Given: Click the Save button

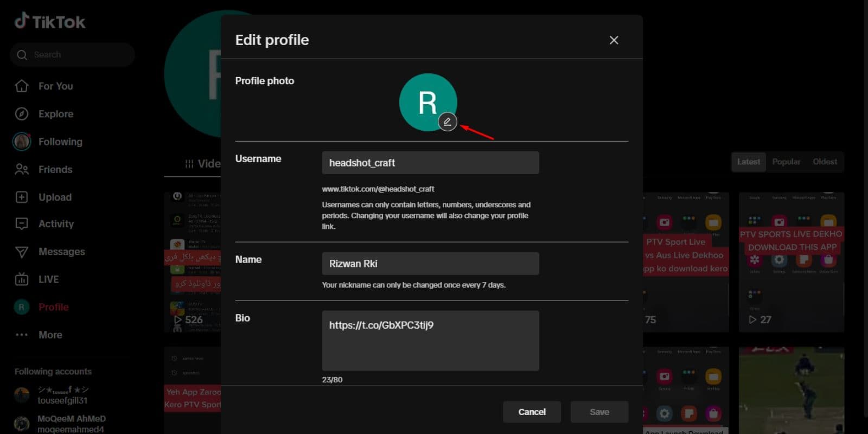Looking at the screenshot, I should click(599, 412).
